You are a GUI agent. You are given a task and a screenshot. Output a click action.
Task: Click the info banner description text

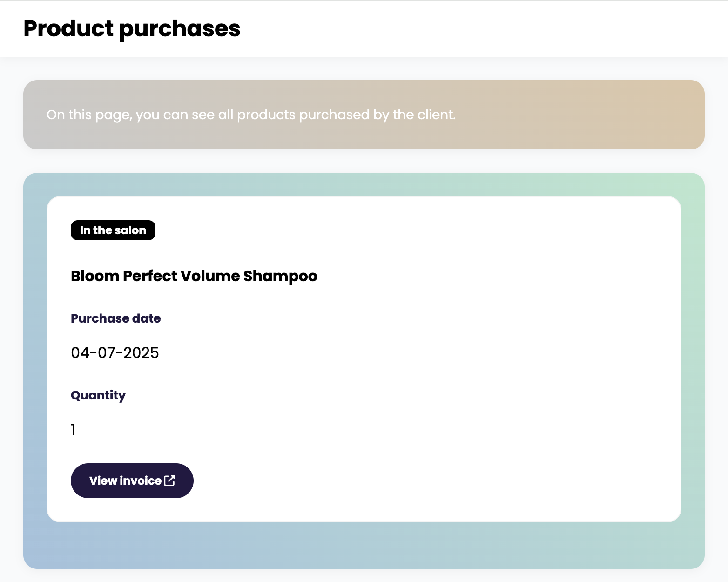(251, 115)
